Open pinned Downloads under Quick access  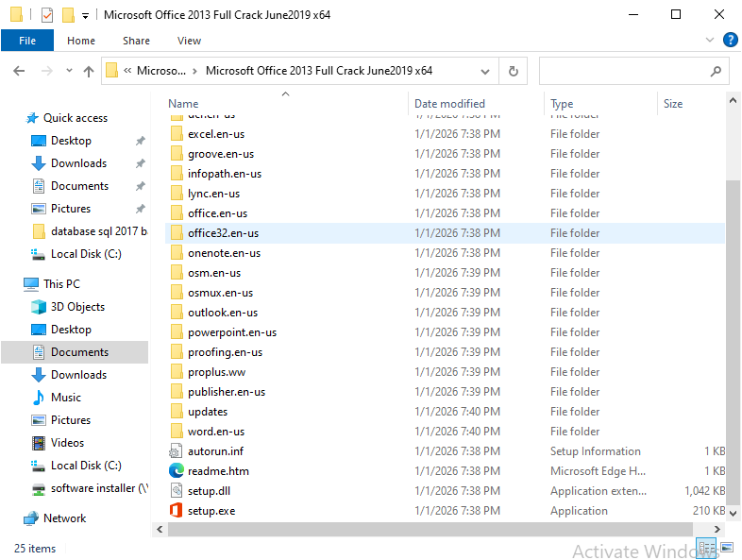[78, 163]
